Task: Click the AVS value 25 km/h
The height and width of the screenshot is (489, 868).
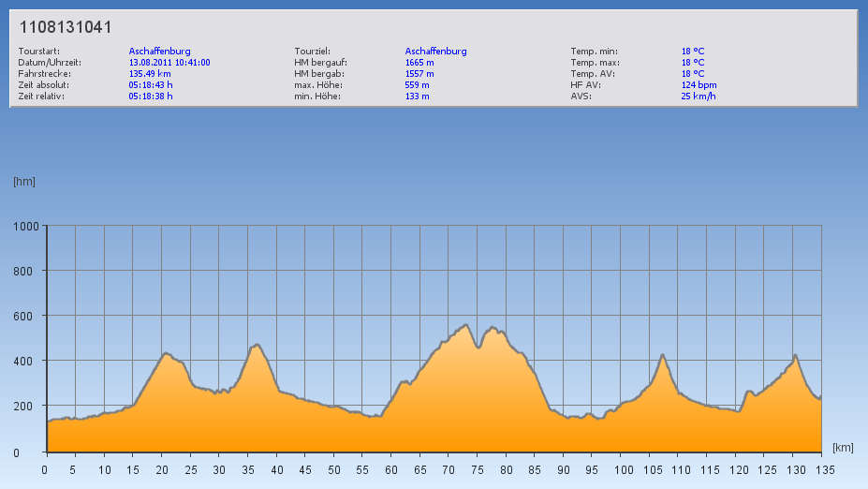Action: point(699,96)
